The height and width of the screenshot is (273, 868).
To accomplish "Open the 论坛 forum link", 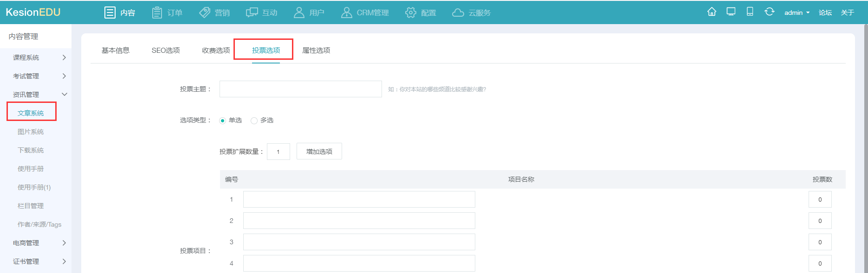I will pyautogui.click(x=825, y=13).
